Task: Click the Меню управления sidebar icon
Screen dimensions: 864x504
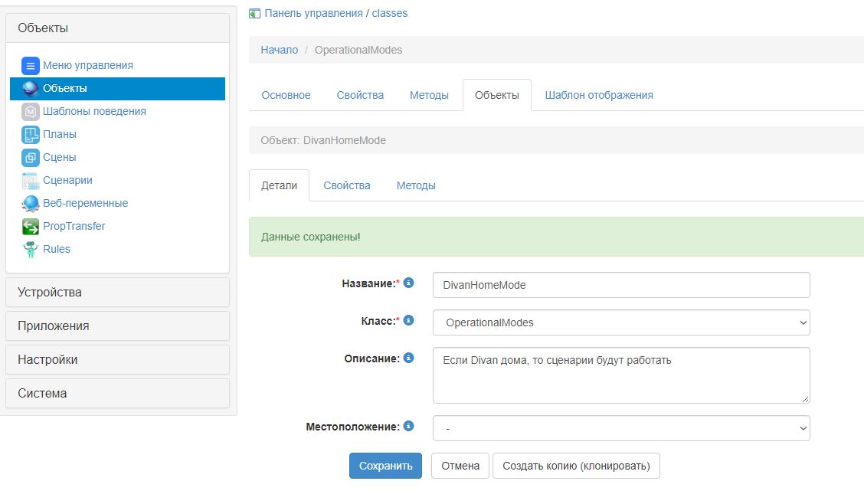Action: point(31,66)
